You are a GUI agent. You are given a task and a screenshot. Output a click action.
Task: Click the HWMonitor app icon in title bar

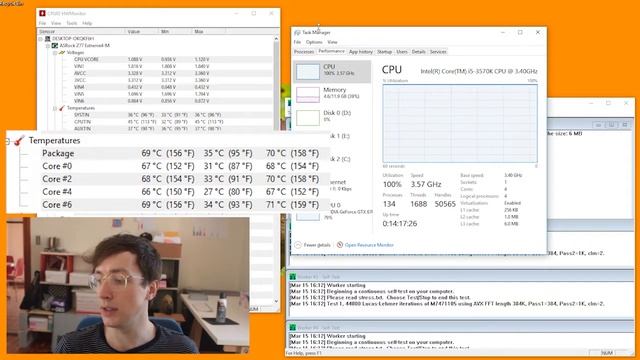(x=42, y=13)
